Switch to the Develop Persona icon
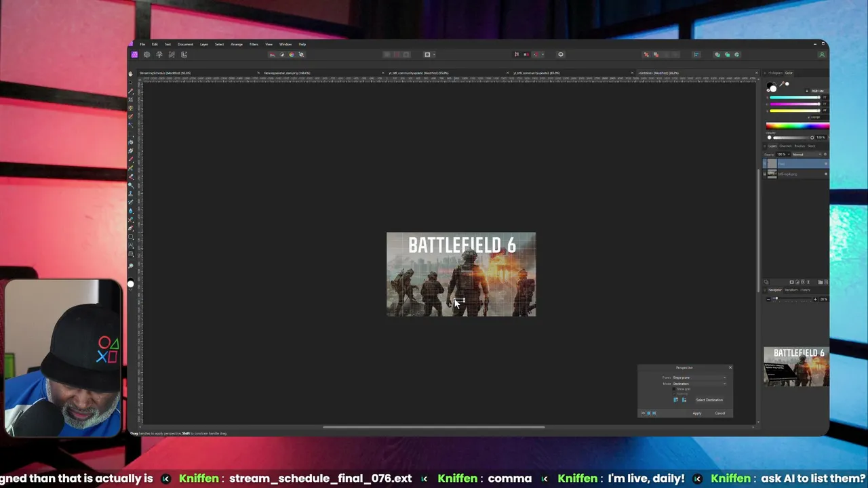Viewport: 868px width, 488px height. 159,54
